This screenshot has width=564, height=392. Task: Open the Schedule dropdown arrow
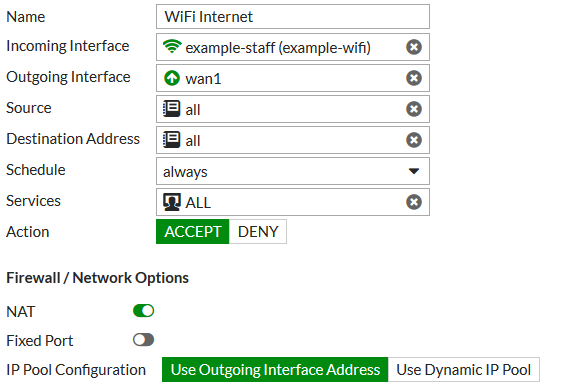414,171
